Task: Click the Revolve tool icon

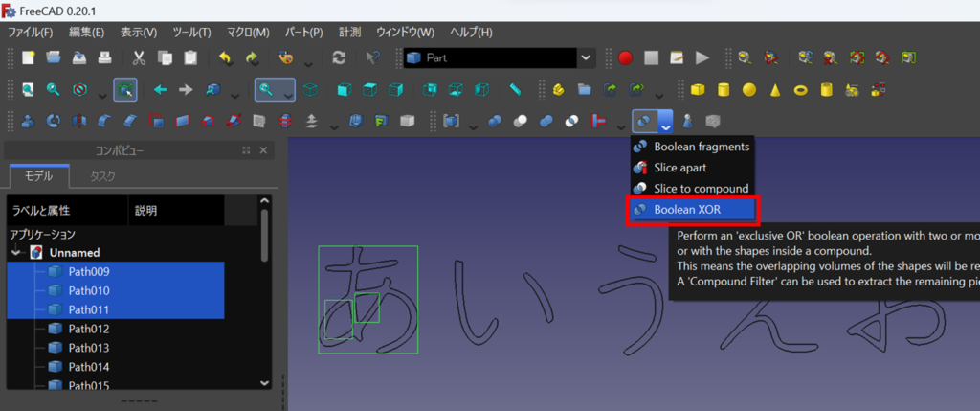Action: pos(54,121)
